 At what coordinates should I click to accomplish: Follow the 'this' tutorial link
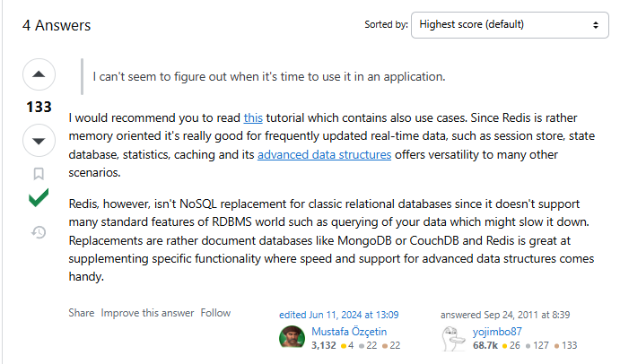point(253,117)
